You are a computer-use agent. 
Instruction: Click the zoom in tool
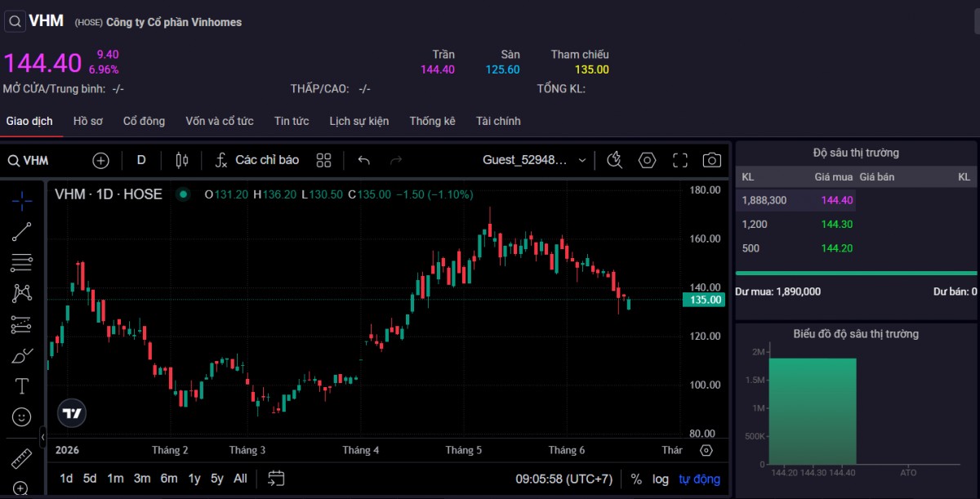click(22, 488)
